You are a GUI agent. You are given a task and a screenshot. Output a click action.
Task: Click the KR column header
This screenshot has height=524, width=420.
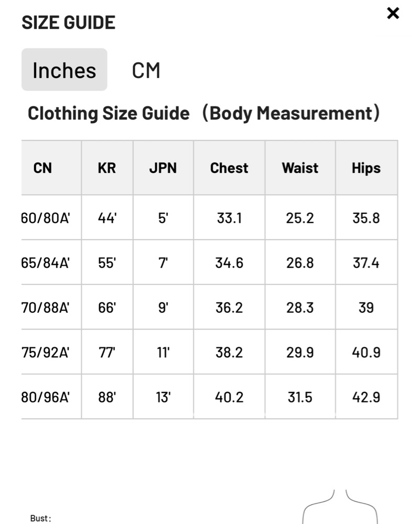[107, 168]
